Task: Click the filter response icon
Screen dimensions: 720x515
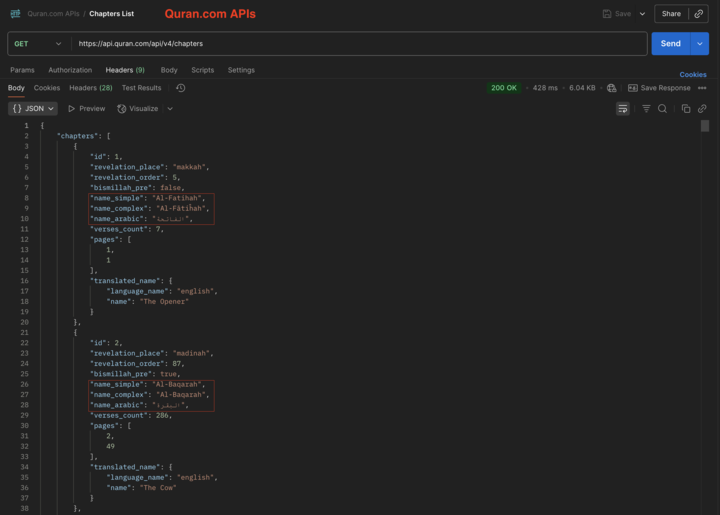Action: coord(646,108)
